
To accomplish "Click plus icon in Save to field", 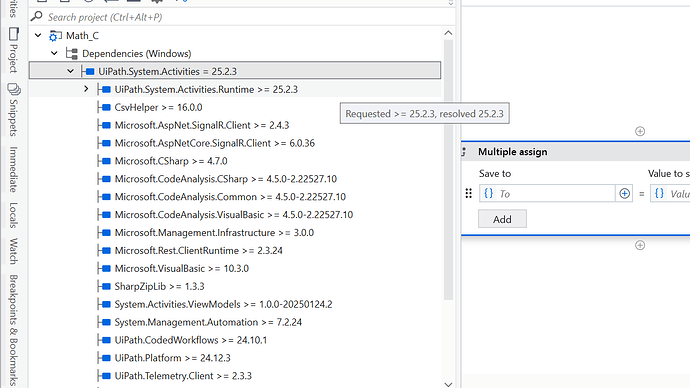I will pyautogui.click(x=624, y=194).
